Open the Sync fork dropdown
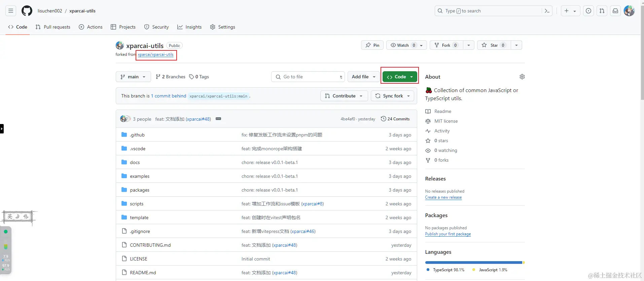 tap(393, 96)
